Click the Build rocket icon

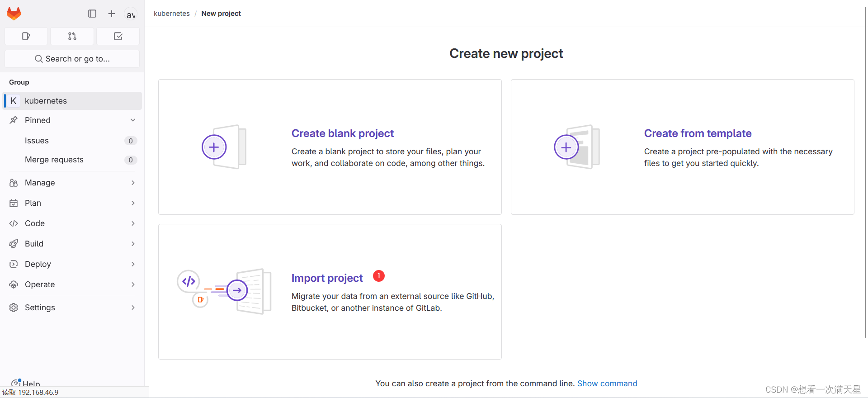point(14,244)
